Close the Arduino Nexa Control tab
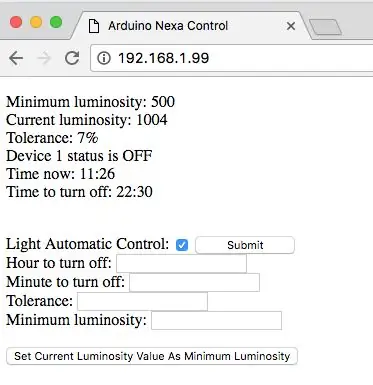 coord(291,26)
